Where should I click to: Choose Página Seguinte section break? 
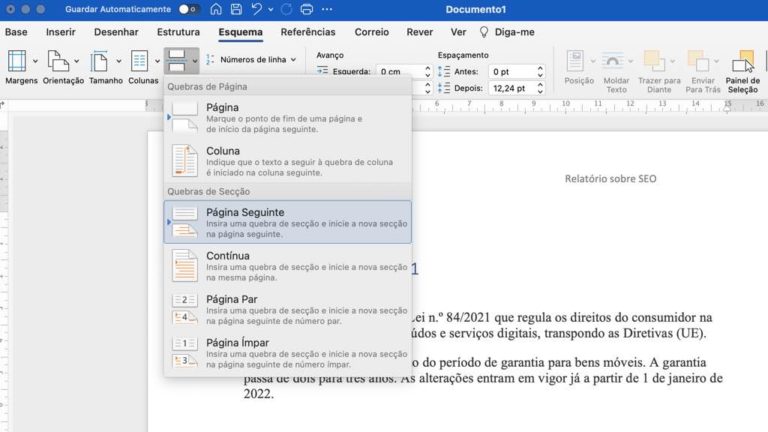[x=288, y=222]
